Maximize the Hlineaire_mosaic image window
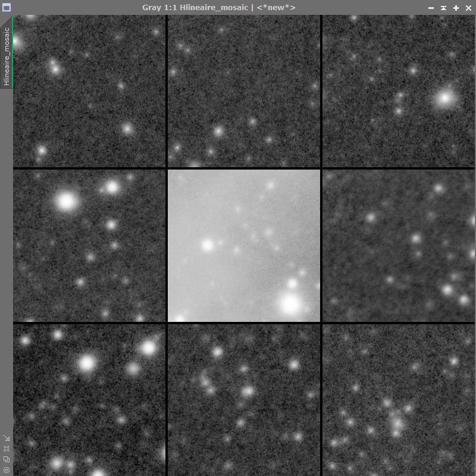 [x=456, y=8]
